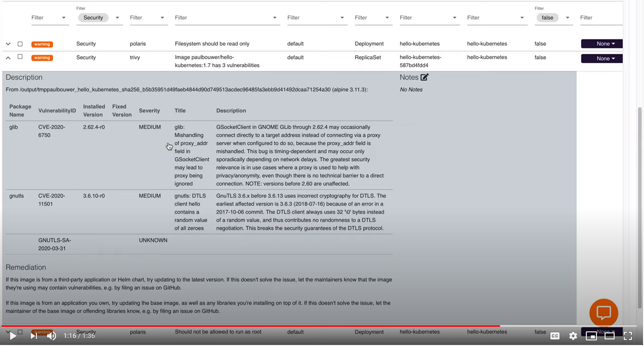The image size is (644, 346).
Task: Open the filter dropdown right of the Security filter
Action: tap(162, 18)
